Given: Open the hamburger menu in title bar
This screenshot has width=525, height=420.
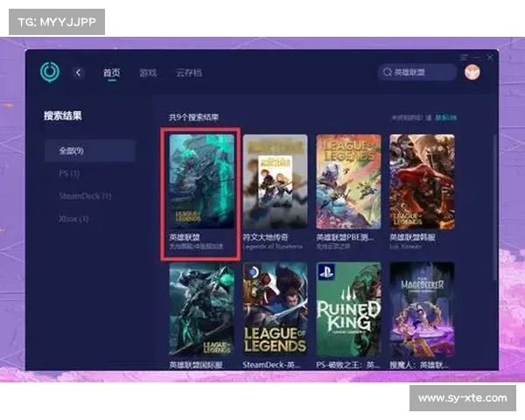Looking at the screenshot, I should (464, 57).
